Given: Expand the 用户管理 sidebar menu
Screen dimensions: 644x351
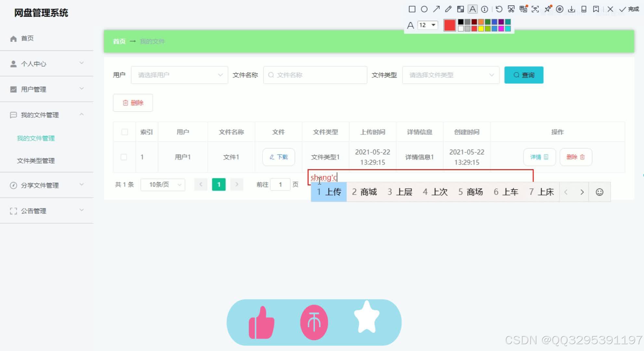Looking at the screenshot, I should point(47,89).
